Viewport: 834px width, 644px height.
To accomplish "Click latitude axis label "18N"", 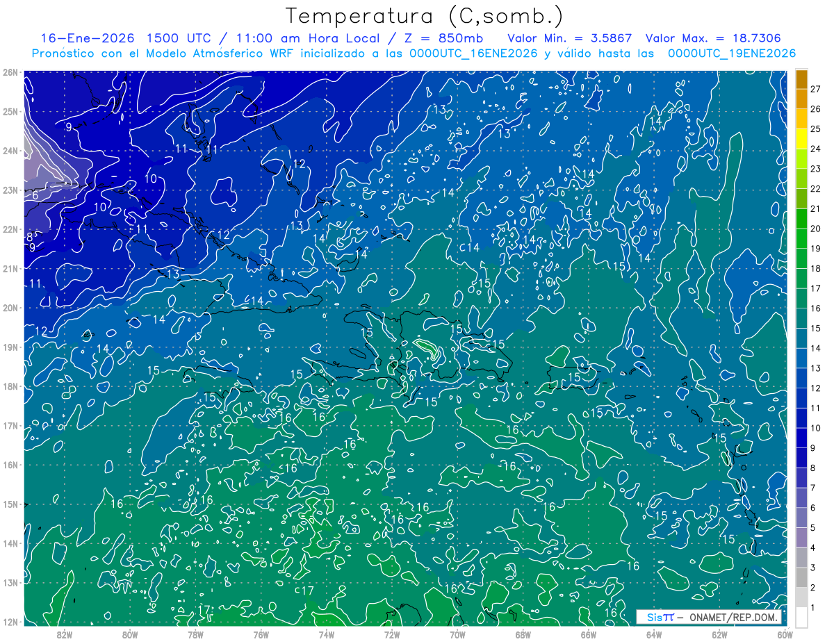I will (10, 386).
